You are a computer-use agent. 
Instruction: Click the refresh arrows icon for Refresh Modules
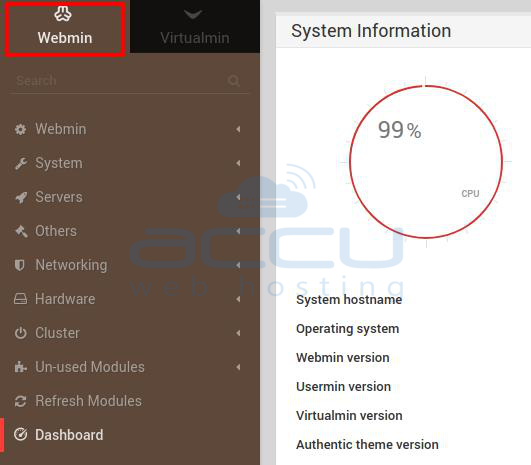21,401
